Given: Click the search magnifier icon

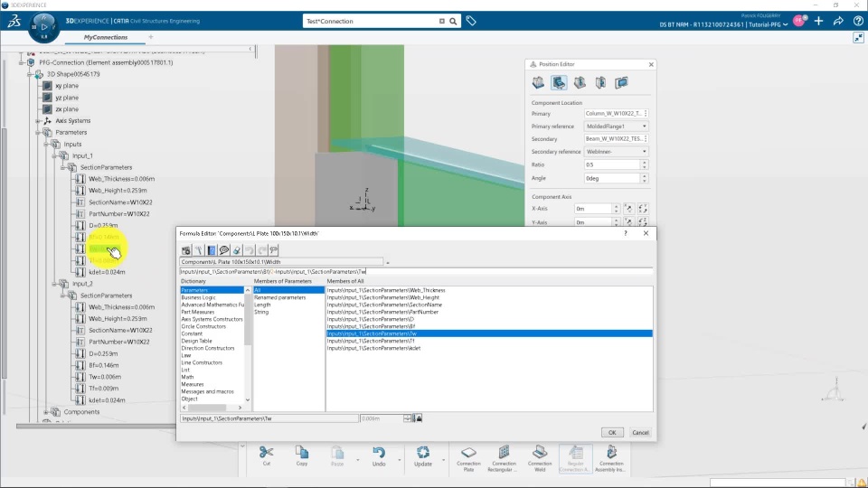Looking at the screenshot, I should 453,21.
